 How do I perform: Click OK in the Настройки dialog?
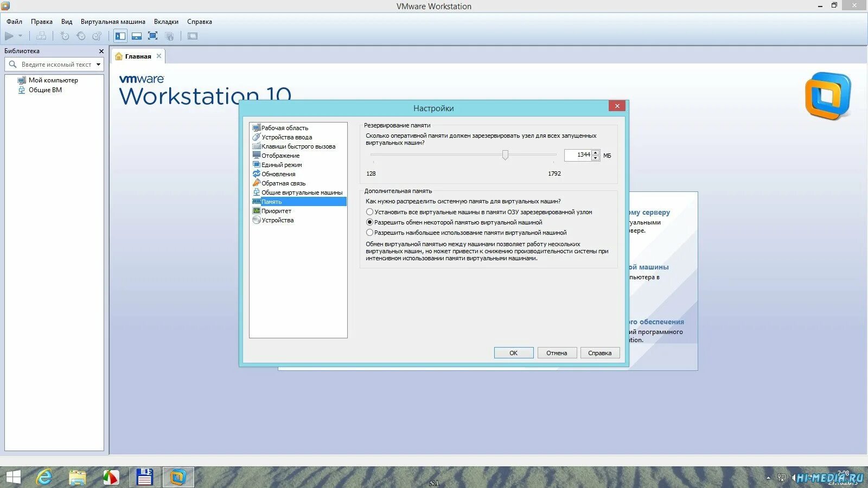pyautogui.click(x=514, y=353)
